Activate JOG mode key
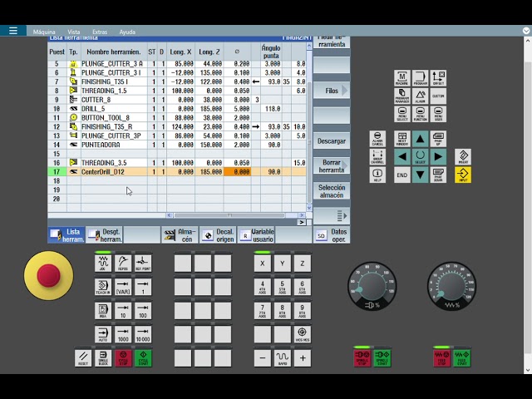This screenshot has height=399, width=532. pyautogui.click(x=103, y=264)
